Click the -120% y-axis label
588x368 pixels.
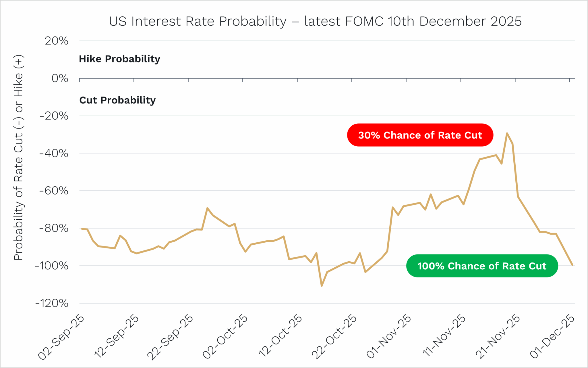coord(52,303)
